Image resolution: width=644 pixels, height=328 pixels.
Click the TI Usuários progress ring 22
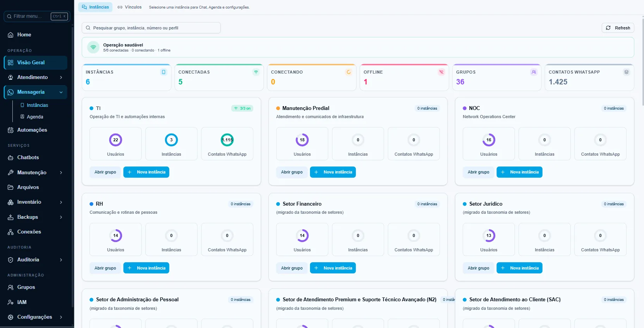pos(115,140)
